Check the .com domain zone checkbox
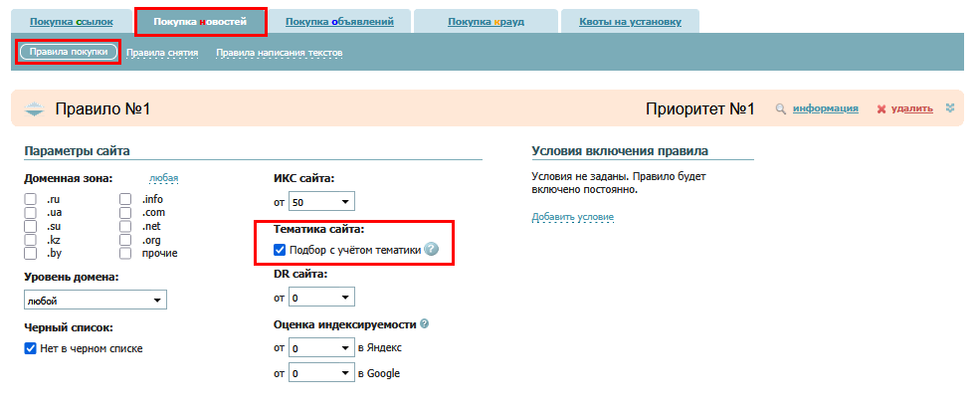 [x=125, y=213]
